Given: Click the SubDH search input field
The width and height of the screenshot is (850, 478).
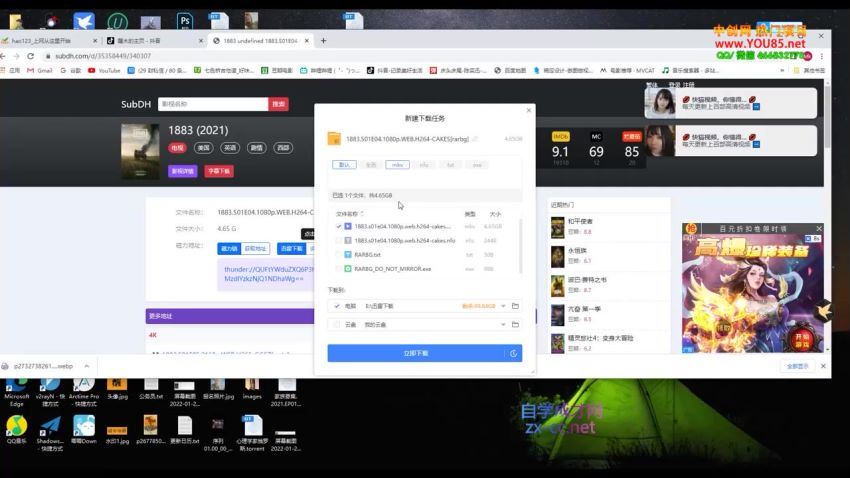Looking at the screenshot, I should pos(213,104).
